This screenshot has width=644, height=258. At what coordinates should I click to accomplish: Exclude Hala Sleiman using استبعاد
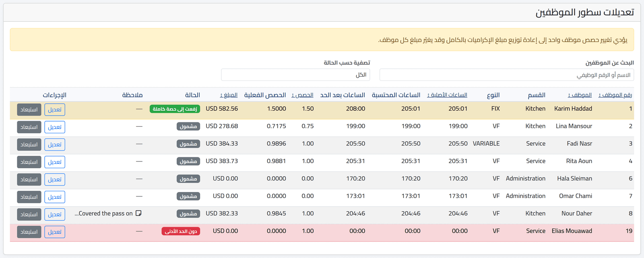(29, 180)
